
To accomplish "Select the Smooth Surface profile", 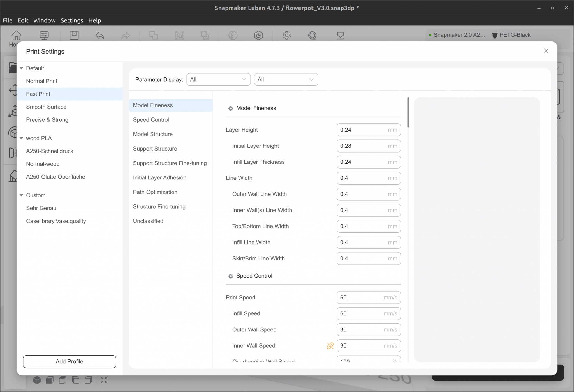I will click(46, 107).
